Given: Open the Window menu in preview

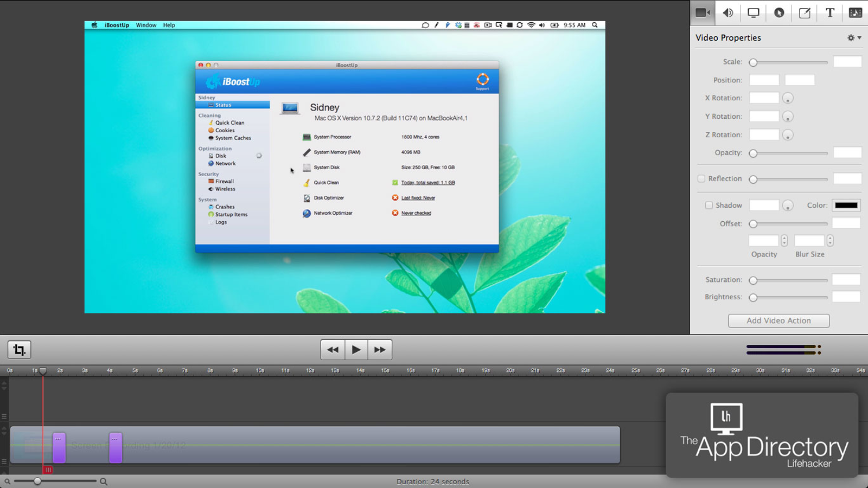Looking at the screenshot, I should (146, 25).
